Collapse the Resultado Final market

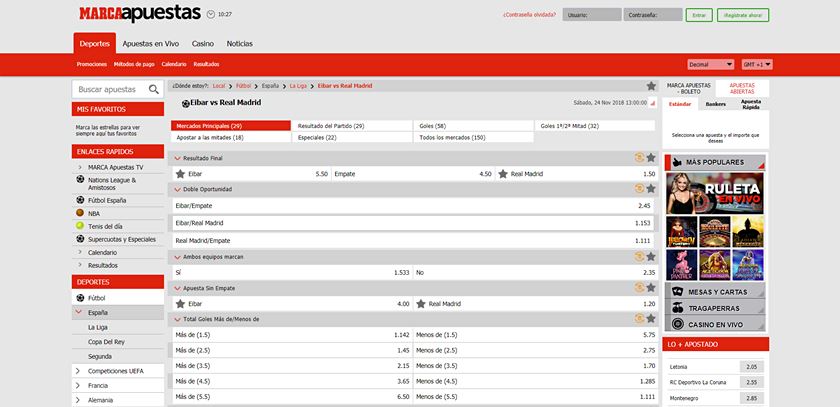[177, 159]
